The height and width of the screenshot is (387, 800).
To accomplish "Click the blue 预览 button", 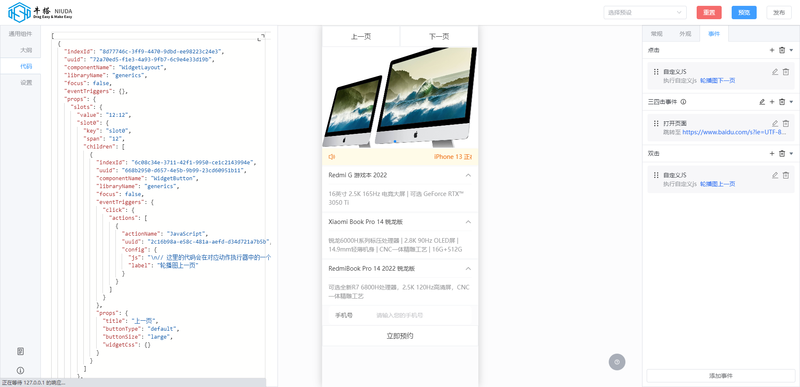I will (x=744, y=13).
